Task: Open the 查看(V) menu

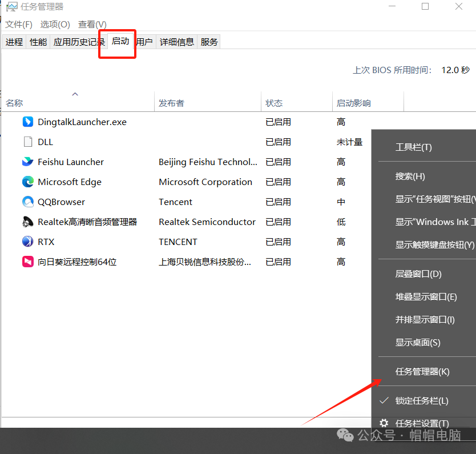Action: pos(92,25)
